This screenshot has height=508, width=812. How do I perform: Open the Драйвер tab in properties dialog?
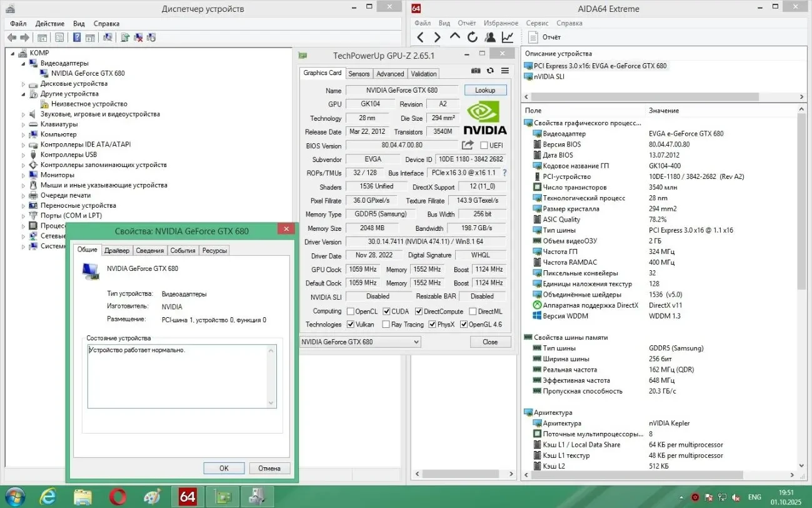pos(117,251)
